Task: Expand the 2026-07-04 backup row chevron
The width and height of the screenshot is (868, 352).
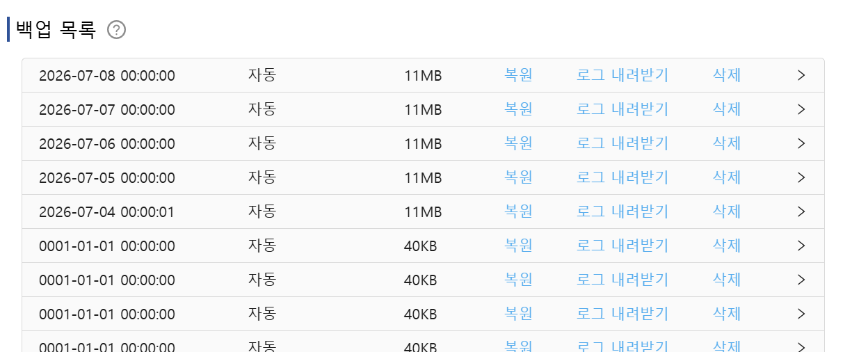Action: (801, 211)
